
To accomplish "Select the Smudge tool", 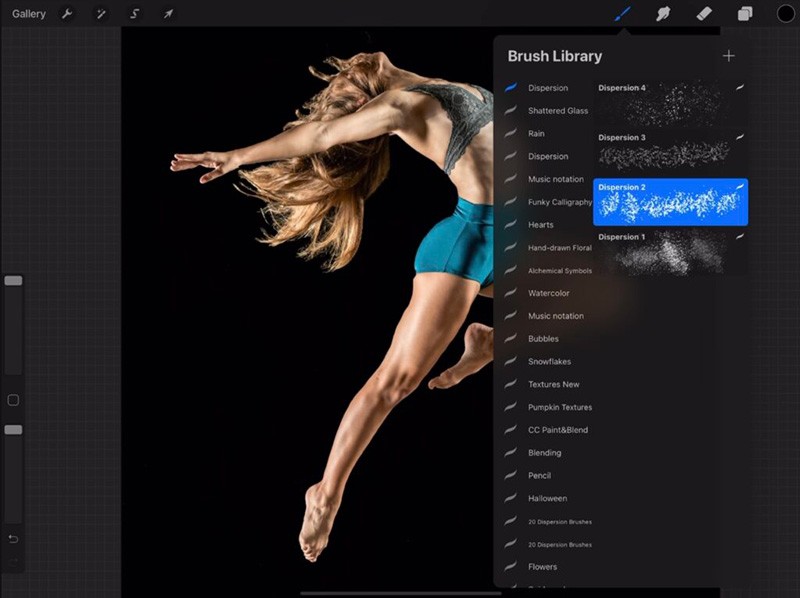I will (x=662, y=14).
